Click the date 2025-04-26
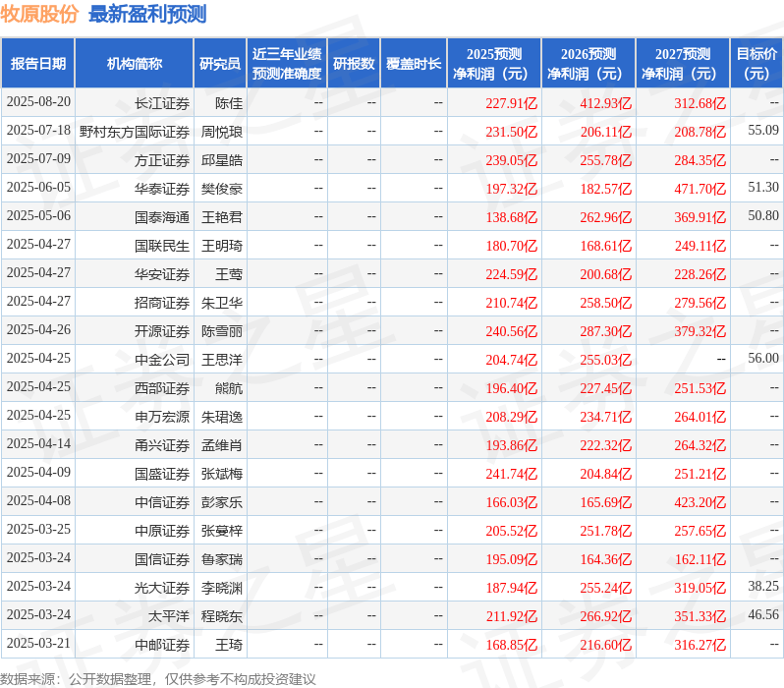The height and width of the screenshot is (688, 784). pyautogui.click(x=38, y=329)
